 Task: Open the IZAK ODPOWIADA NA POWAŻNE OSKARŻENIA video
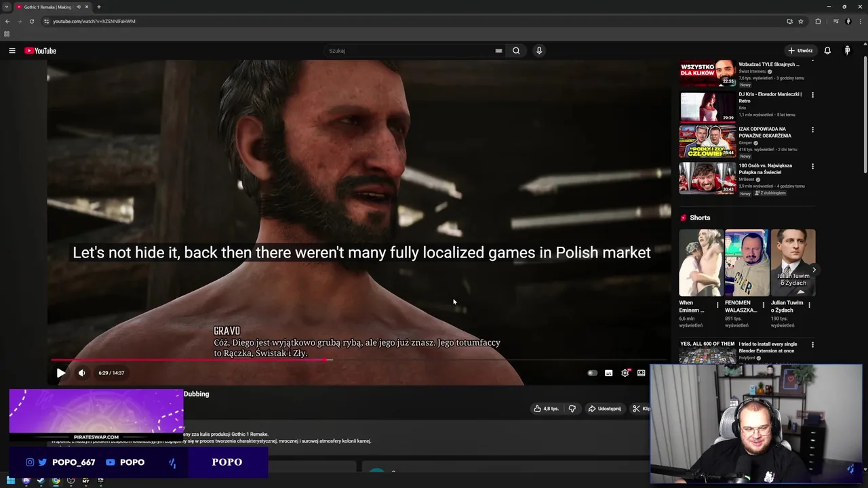tap(707, 142)
